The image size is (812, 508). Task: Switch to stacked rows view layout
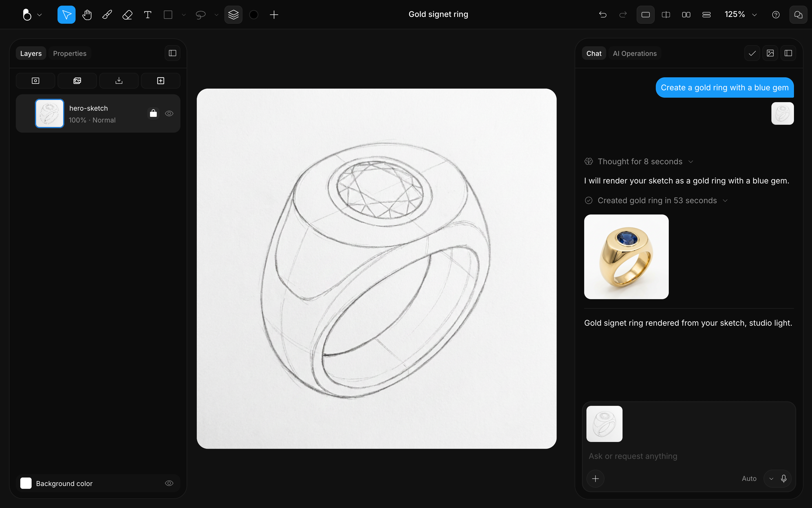click(x=707, y=15)
